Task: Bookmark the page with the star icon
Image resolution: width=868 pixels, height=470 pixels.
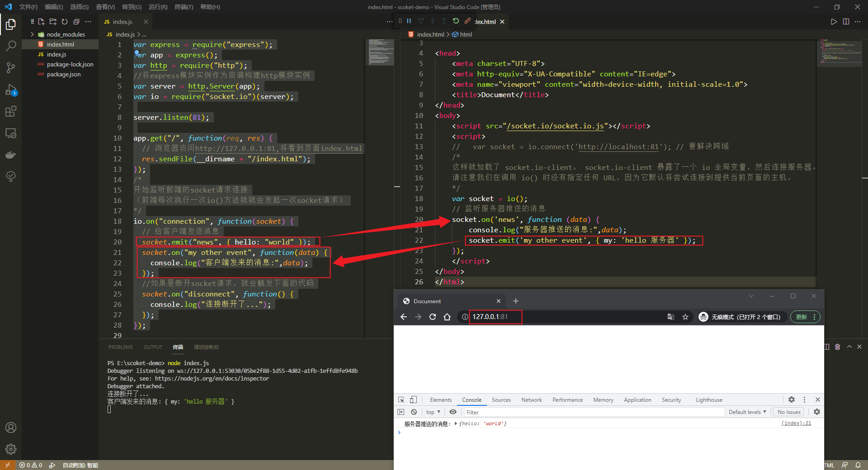Action: click(x=685, y=317)
